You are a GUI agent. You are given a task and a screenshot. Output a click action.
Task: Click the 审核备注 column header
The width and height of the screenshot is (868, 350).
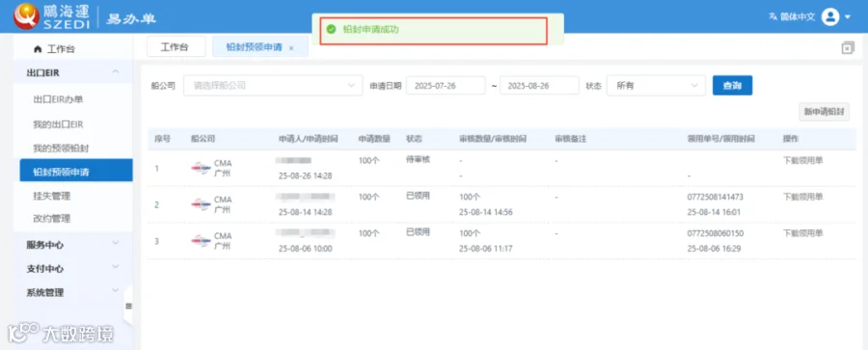point(570,139)
